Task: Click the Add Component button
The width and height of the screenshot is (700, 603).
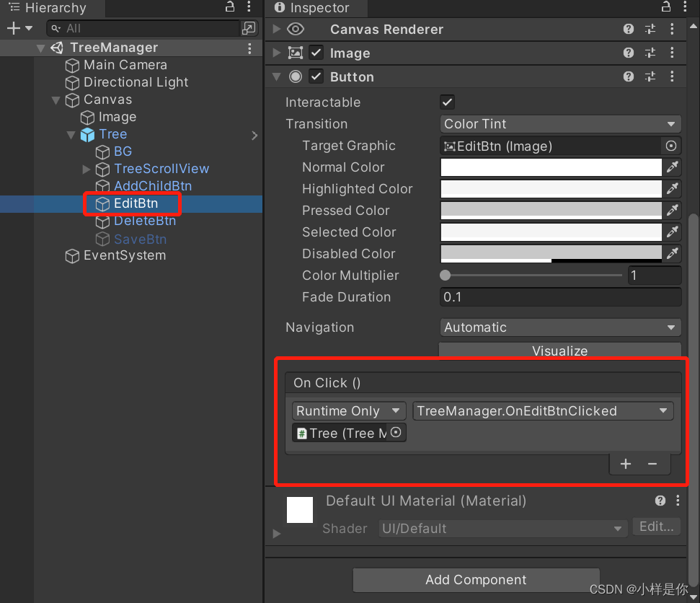Action: [x=475, y=580]
